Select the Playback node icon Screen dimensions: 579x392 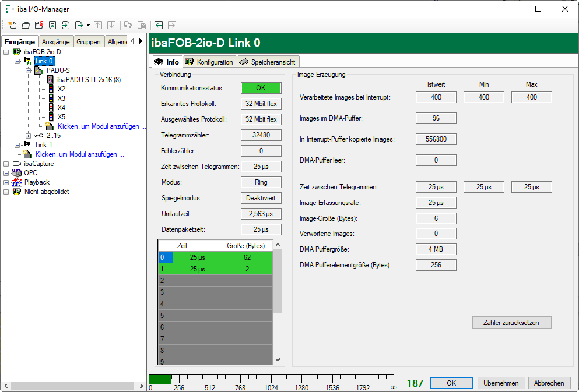(x=17, y=182)
